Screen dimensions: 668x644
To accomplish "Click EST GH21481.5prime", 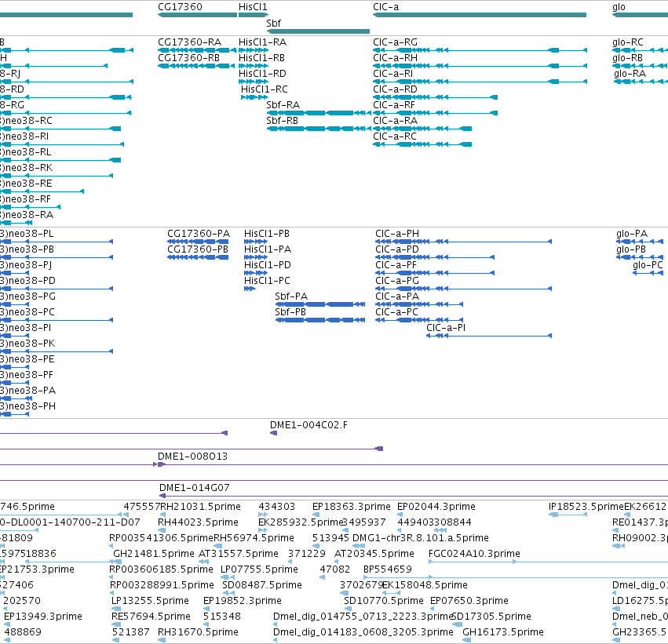I will (153, 554).
